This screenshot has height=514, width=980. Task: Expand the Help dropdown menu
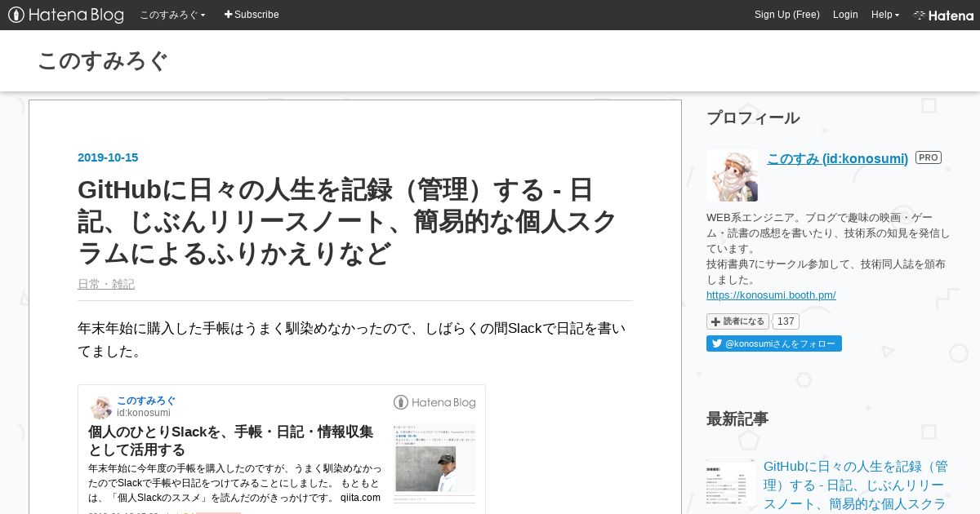click(x=885, y=15)
